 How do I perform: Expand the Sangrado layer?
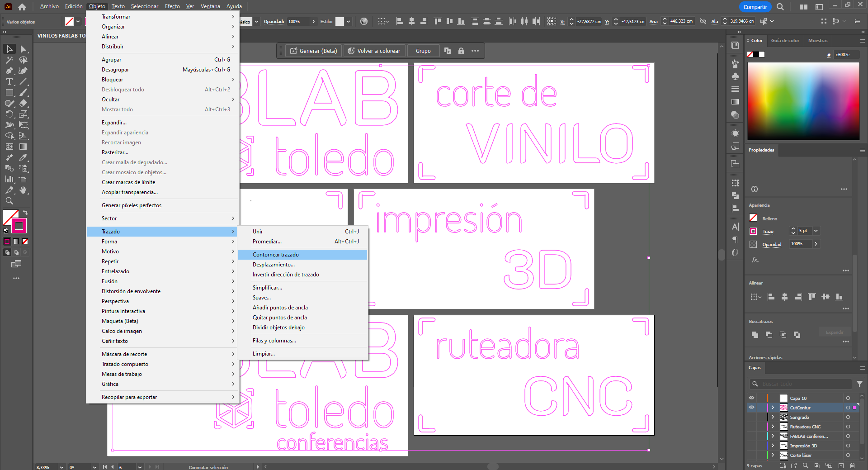click(773, 417)
